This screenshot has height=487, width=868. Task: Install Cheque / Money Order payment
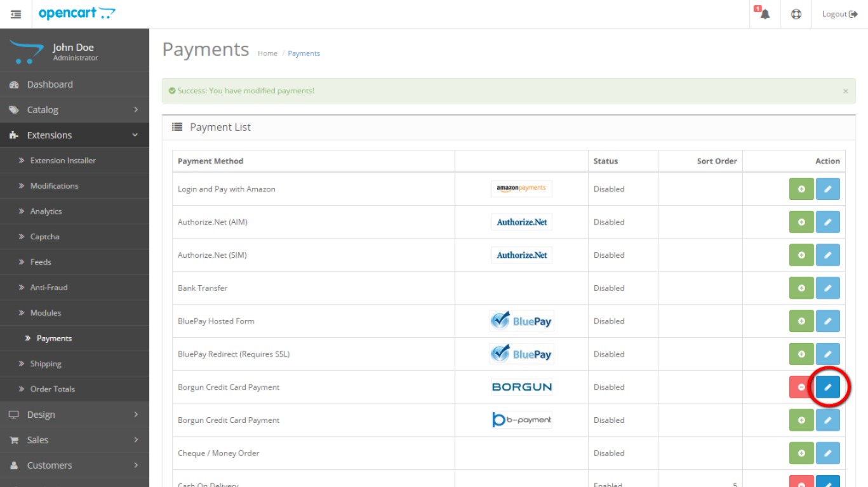point(801,453)
